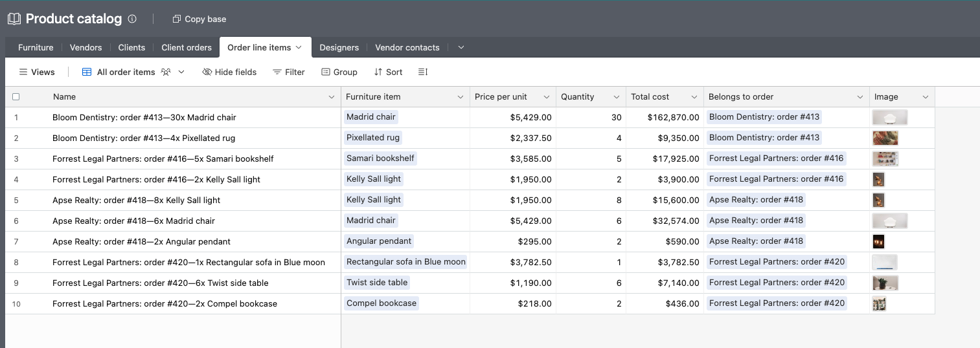This screenshot has height=348, width=980.
Task: Click the collaborators people icon next to view name
Action: point(166,72)
